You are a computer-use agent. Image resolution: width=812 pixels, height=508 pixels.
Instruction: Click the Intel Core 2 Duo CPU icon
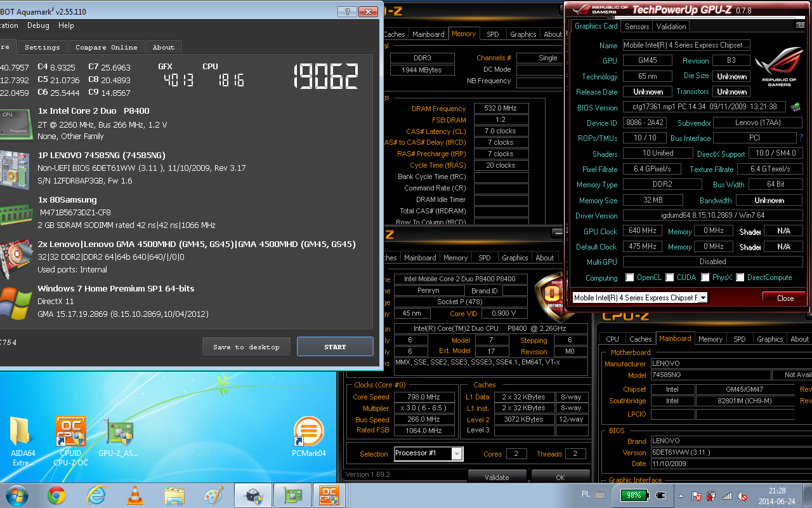pyautogui.click(x=15, y=124)
